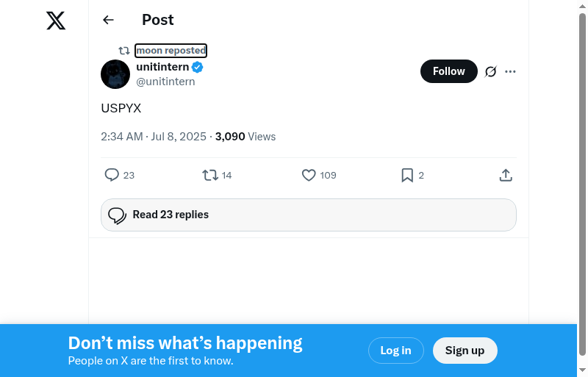
Task: Open the "moon reposted" link
Action: point(171,51)
